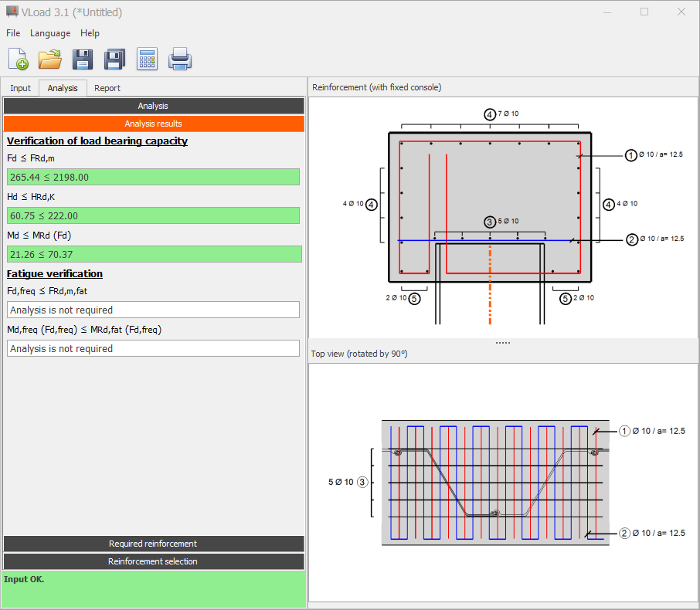Toggle the Analysis results orange header

pyautogui.click(x=154, y=124)
